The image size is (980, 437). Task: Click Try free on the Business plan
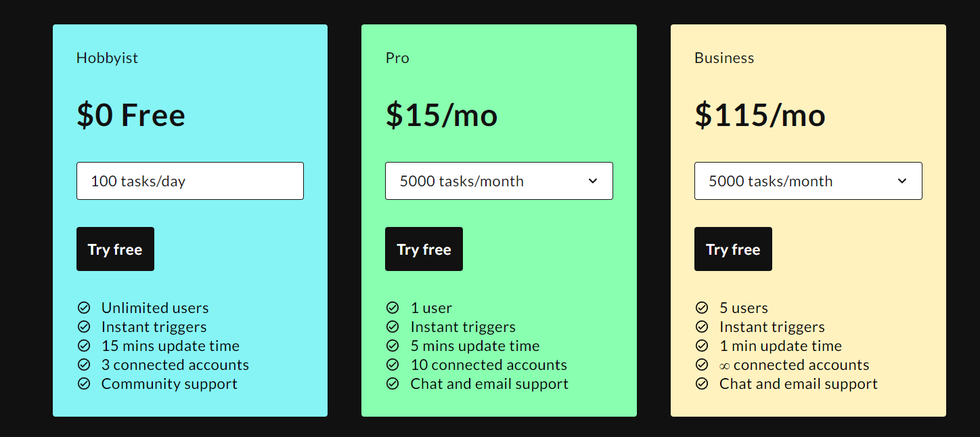pyautogui.click(x=733, y=249)
